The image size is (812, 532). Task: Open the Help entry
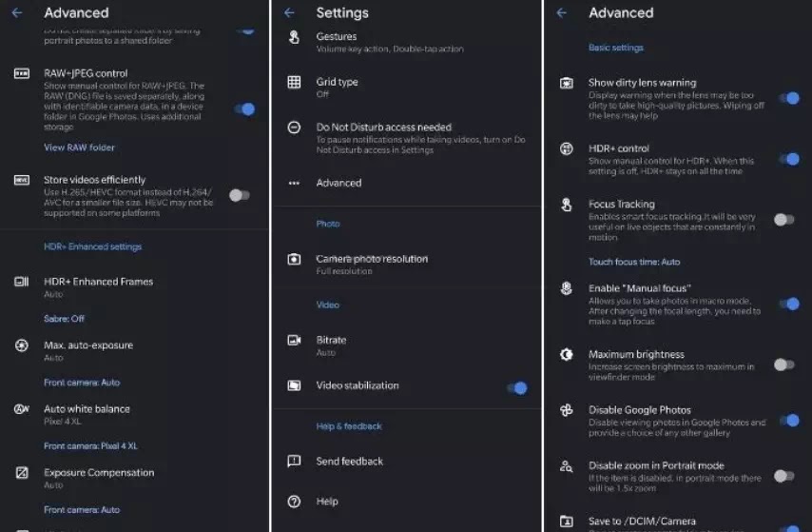pos(407,502)
